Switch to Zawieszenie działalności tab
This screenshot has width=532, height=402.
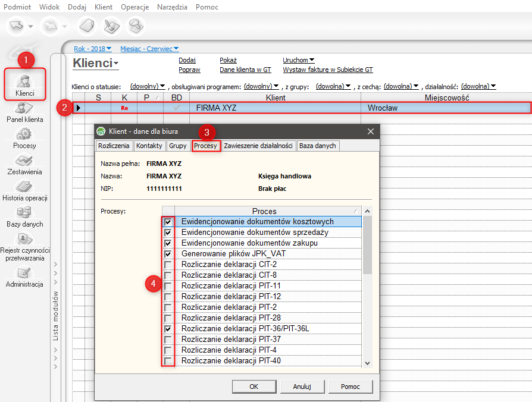coord(258,146)
